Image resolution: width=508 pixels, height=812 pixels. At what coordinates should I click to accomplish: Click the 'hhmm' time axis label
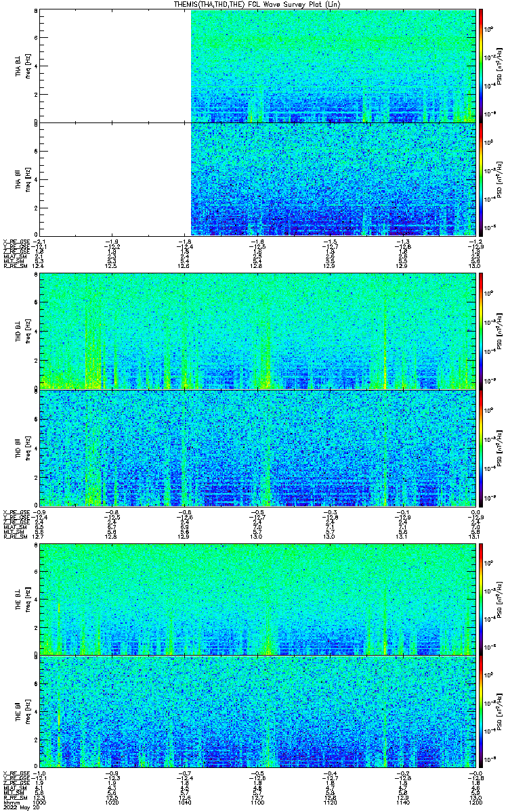coord(10,802)
